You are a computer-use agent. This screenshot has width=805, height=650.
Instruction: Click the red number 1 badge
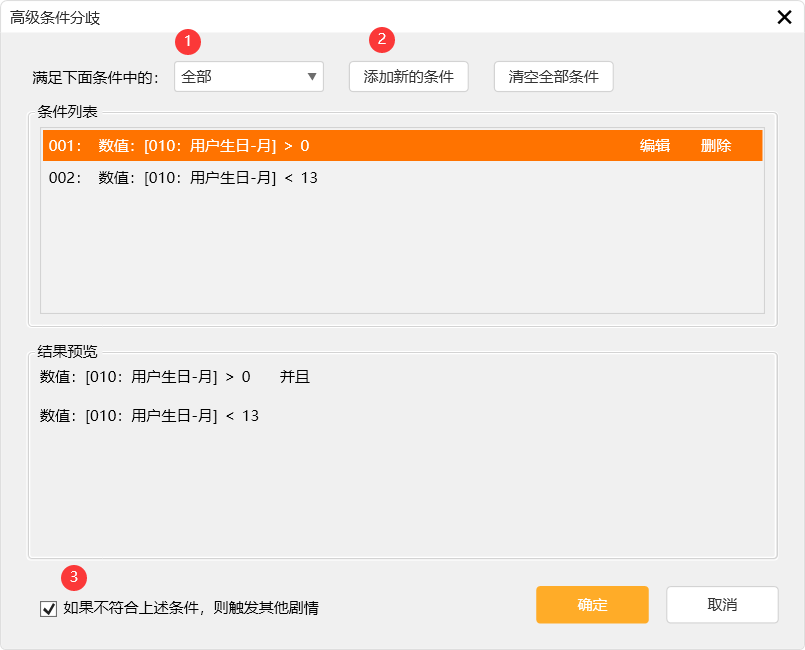pos(188,41)
